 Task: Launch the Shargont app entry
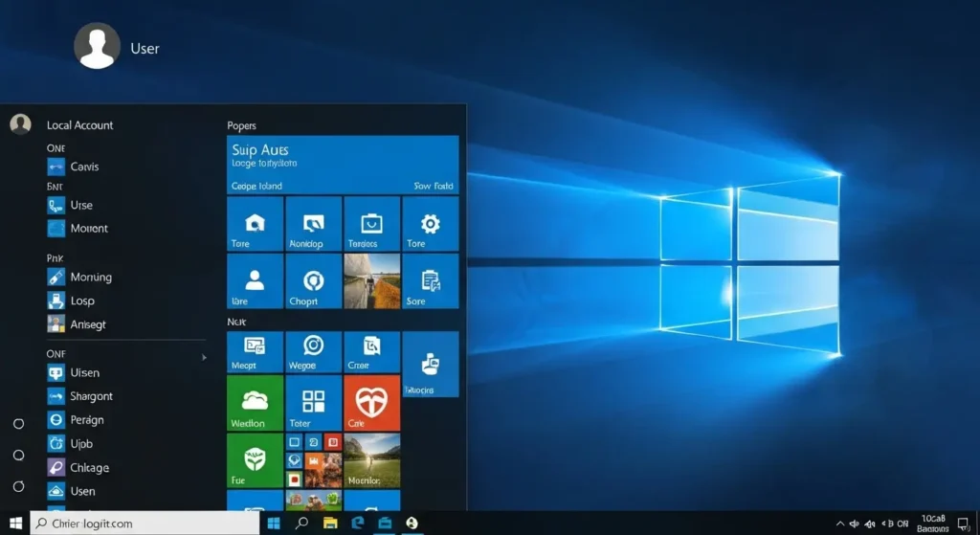[80, 396]
